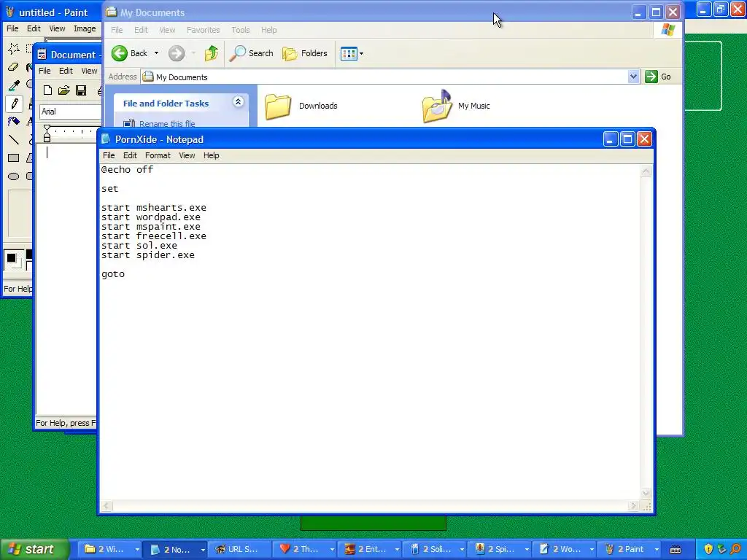
Task: Click the Forward arrow in My Documents
Action: 177,53
